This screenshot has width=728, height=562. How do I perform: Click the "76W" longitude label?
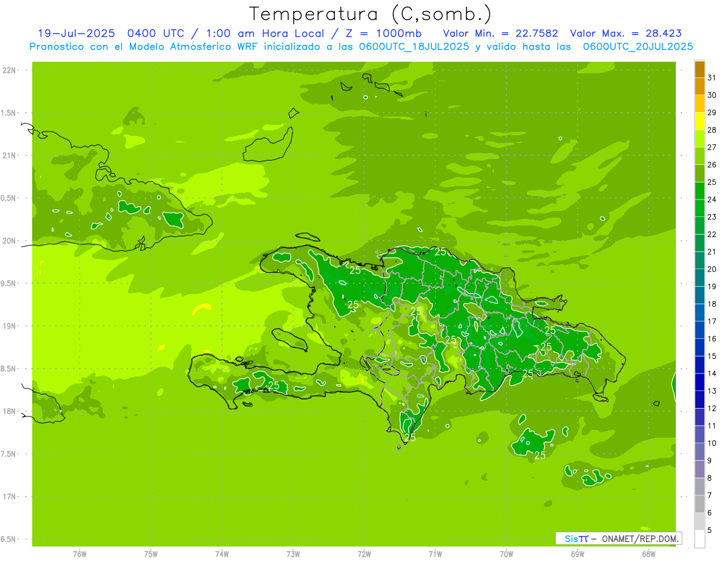pyautogui.click(x=79, y=554)
